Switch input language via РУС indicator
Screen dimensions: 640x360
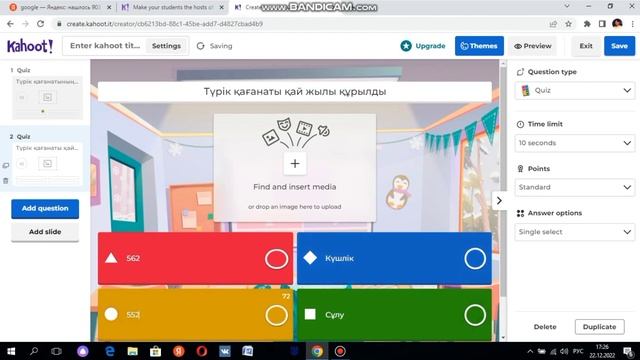click(x=578, y=351)
